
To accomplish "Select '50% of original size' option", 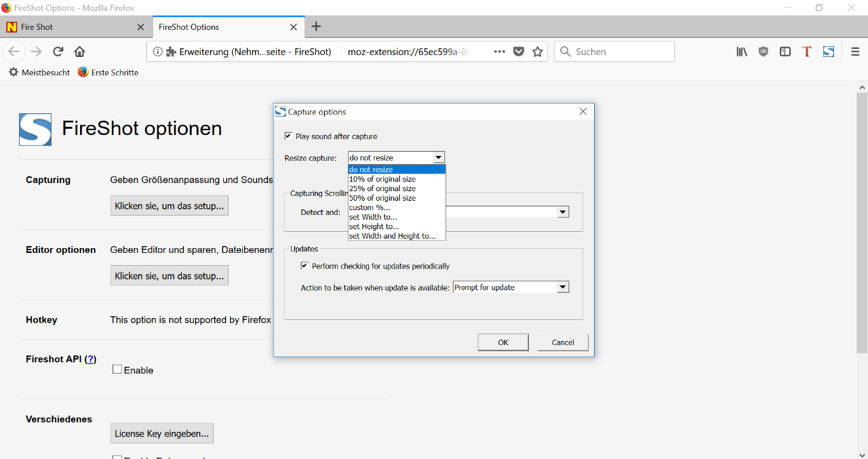I will 397,198.
